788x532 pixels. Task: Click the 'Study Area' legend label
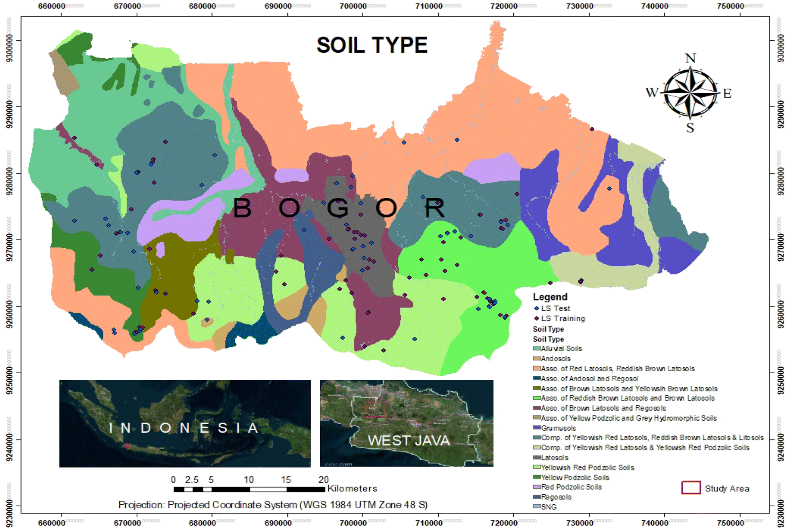pos(727,489)
